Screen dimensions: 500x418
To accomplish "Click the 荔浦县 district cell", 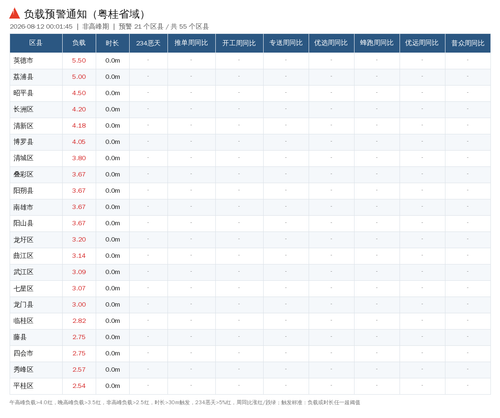I will 23,77.
